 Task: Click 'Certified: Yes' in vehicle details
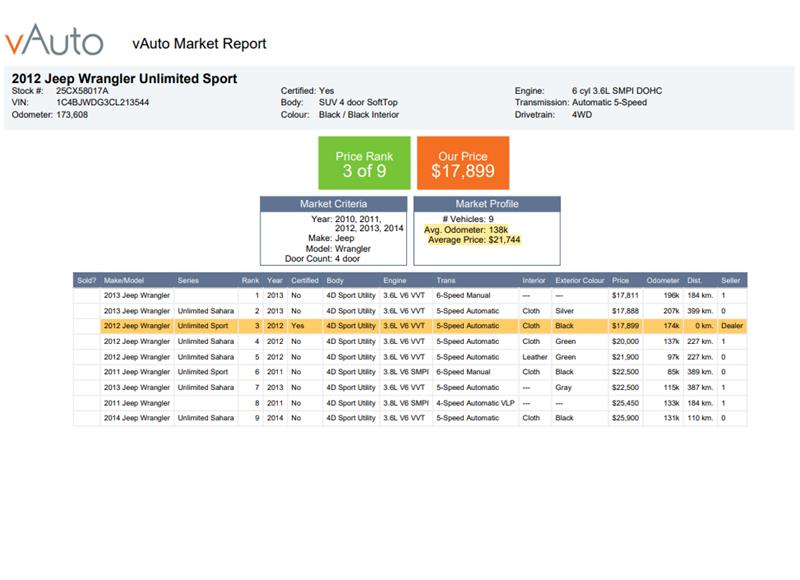click(307, 91)
